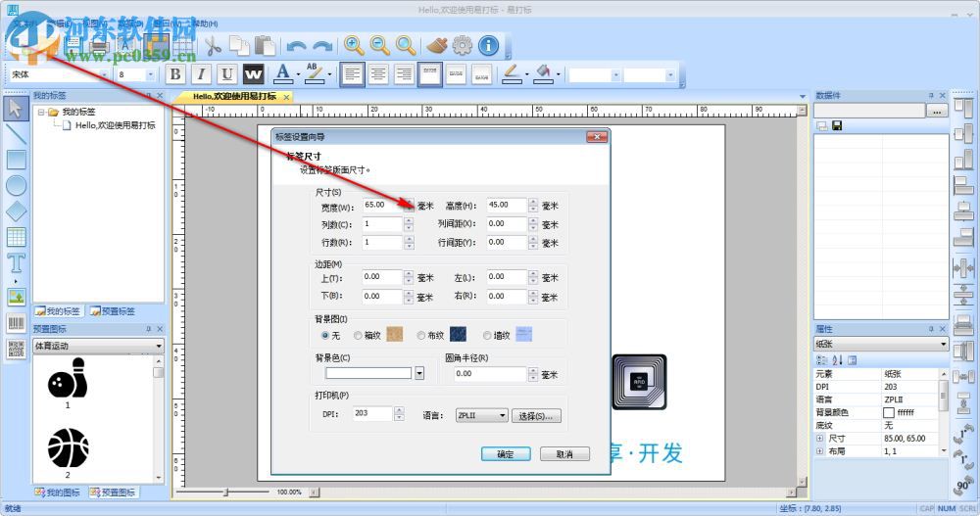This screenshot has width=980, height=516.
Task: Align text right
Action: click(404, 74)
